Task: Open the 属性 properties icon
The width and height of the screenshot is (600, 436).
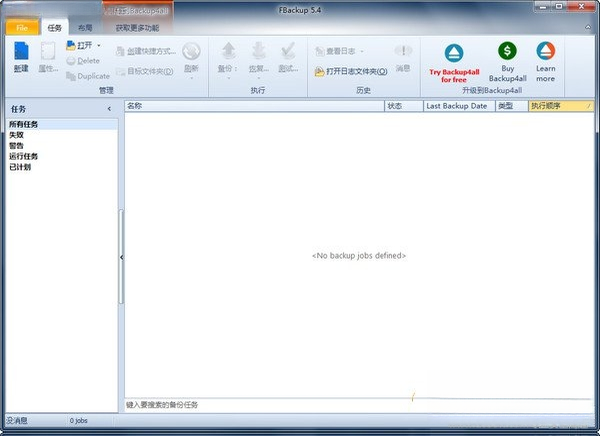Action: (48, 51)
